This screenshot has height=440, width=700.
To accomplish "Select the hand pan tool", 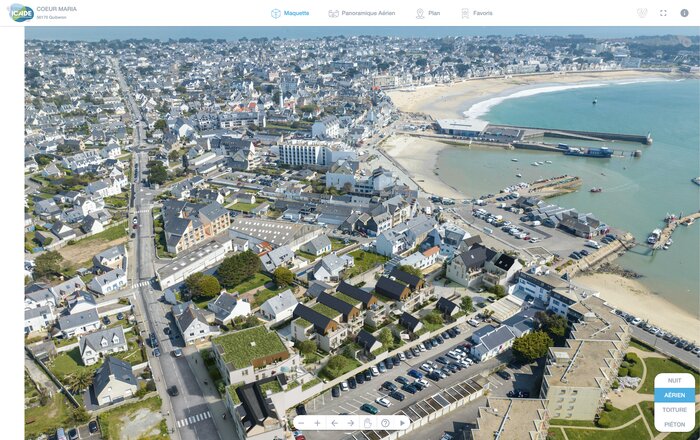I will [x=368, y=423].
